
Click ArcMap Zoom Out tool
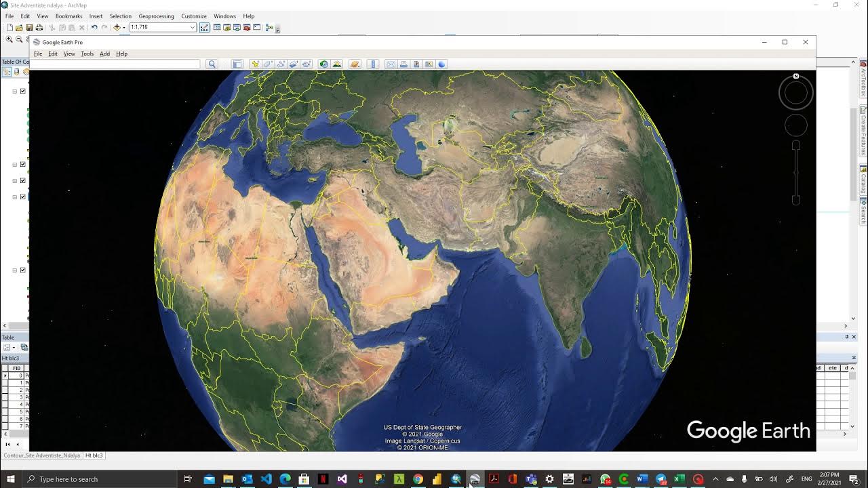click(19, 39)
